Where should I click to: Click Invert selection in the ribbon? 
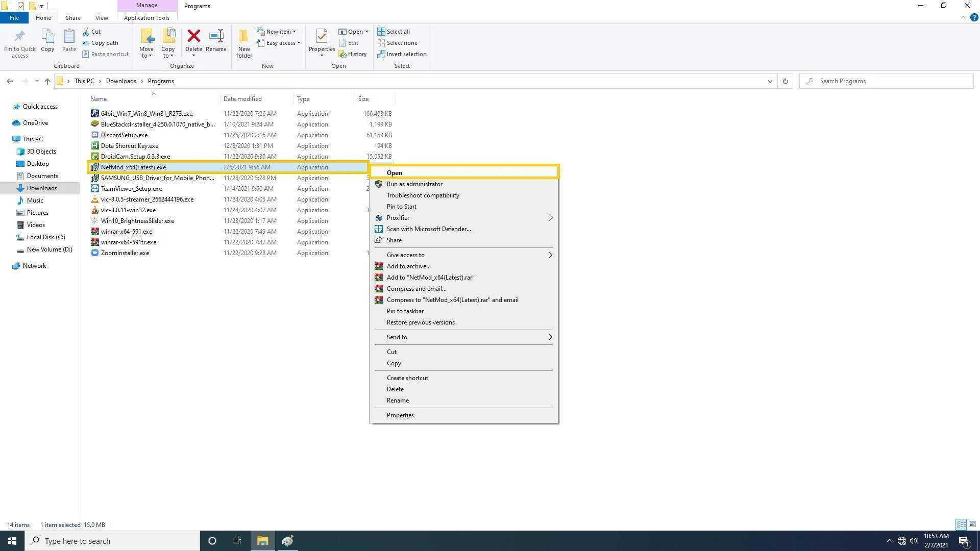[402, 54]
